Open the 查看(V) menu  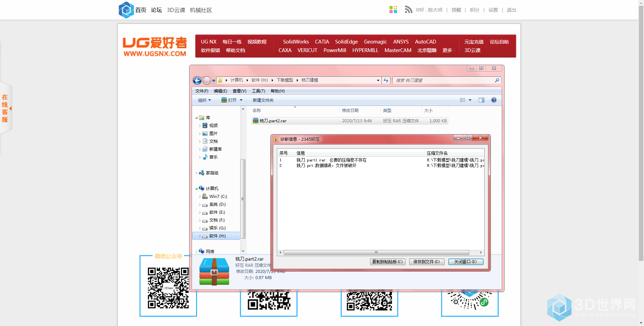pos(239,91)
